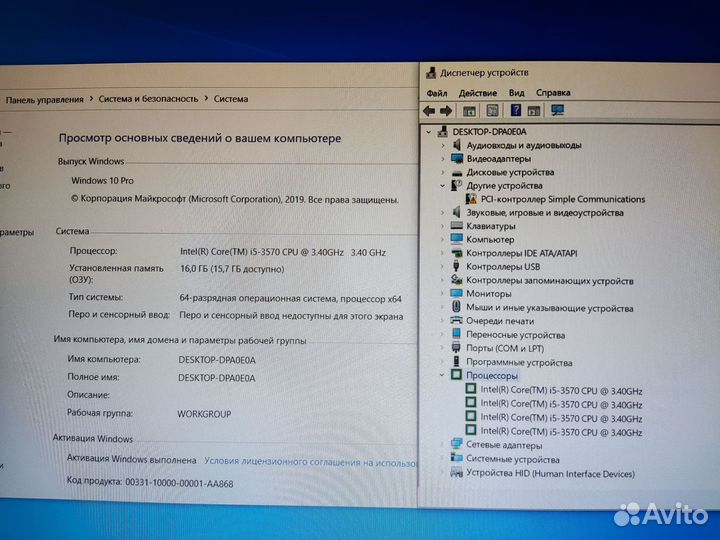
Task: Click the Device Manager title bar icon
Action: point(431,73)
